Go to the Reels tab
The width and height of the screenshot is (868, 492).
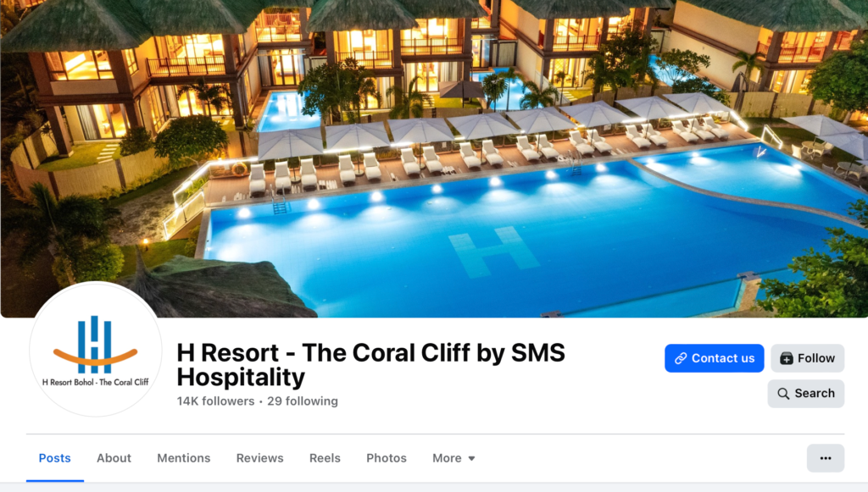325,458
